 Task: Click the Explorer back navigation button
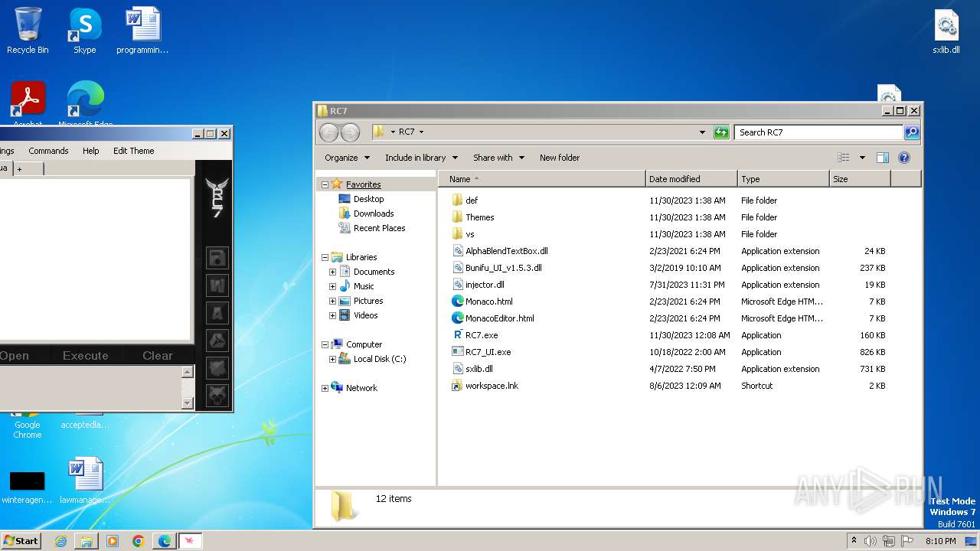click(328, 132)
